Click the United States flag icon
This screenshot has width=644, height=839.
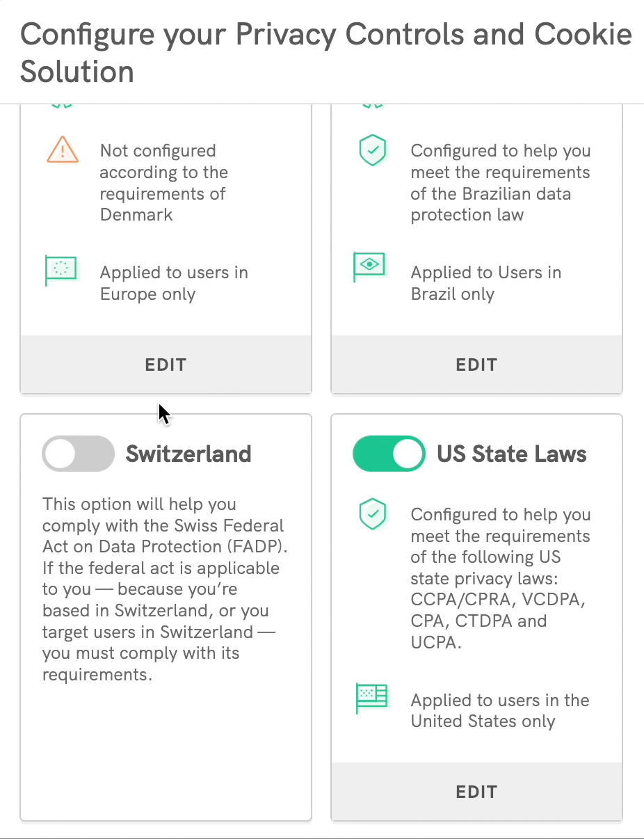(371, 698)
